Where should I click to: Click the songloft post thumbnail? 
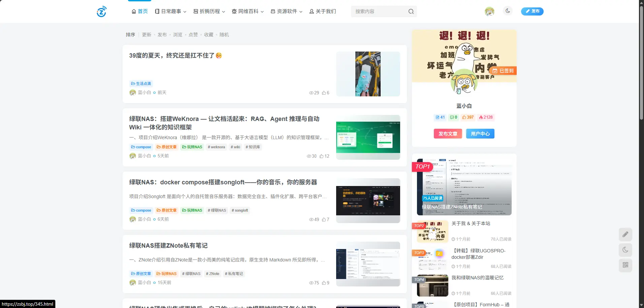tap(368, 201)
